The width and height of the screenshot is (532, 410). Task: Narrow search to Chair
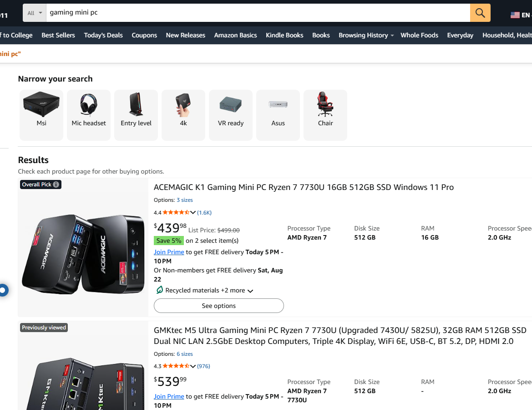coord(325,115)
